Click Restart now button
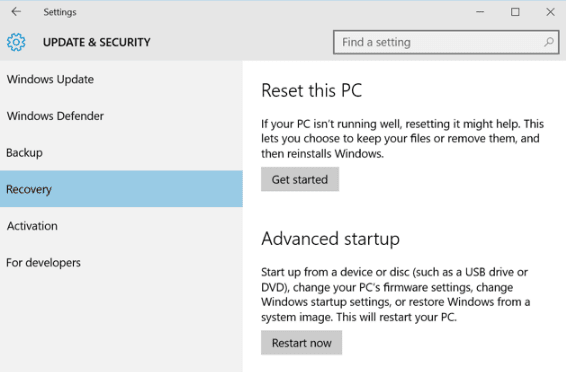The width and height of the screenshot is (566, 372). pyautogui.click(x=301, y=343)
